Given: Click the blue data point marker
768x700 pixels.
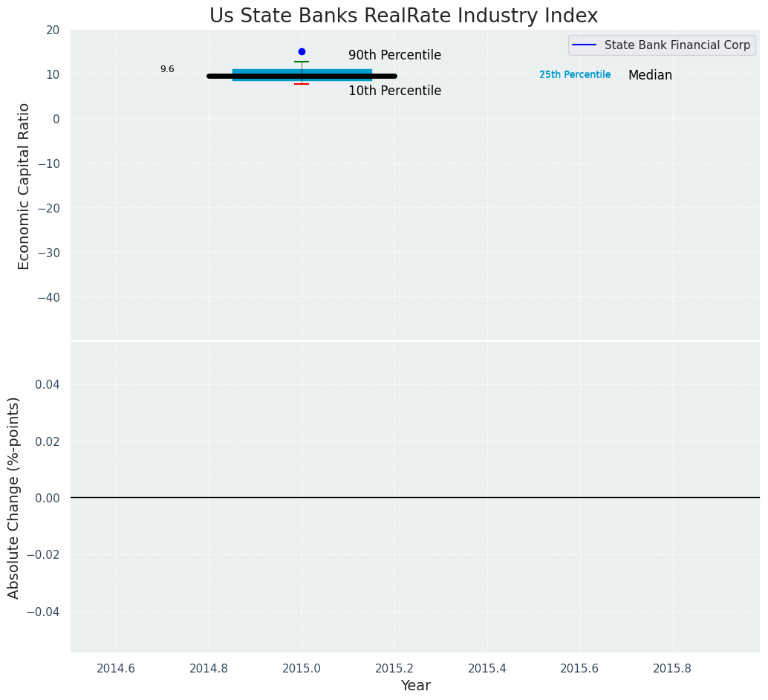Looking at the screenshot, I should [x=302, y=52].
